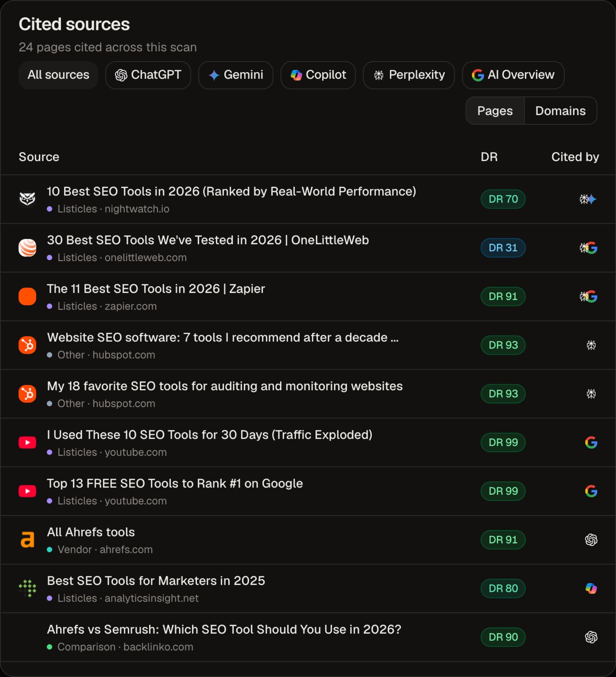This screenshot has width=616, height=677.
Task: Click the Zapier orange square favicon
Action: [x=27, y=296]
